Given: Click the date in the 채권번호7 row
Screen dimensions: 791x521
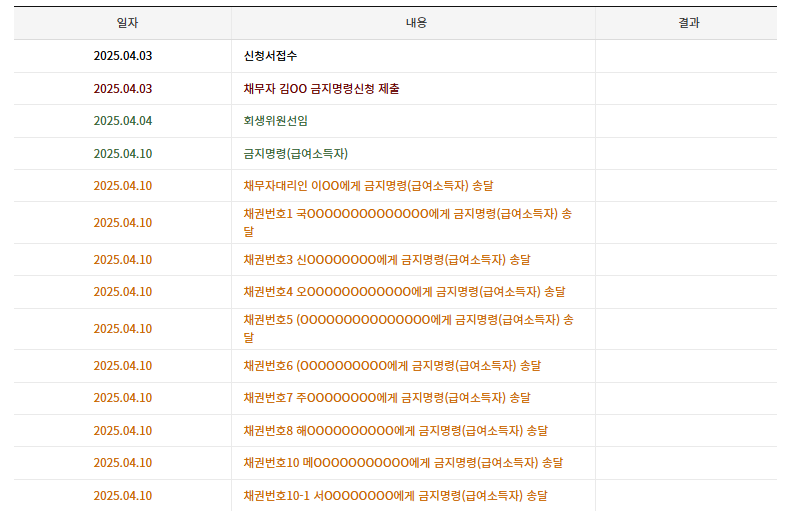Looking at the screenshot, I should tap(123, 398).
